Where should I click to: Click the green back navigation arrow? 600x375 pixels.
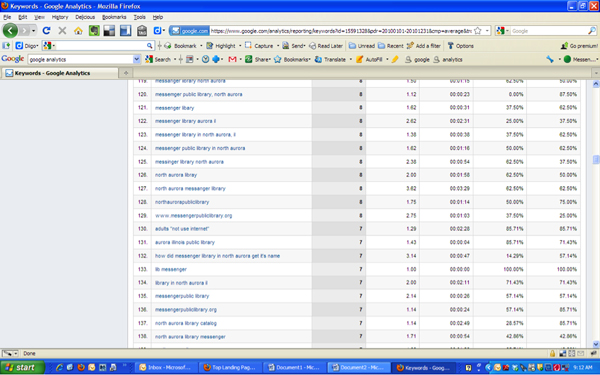[x=10, y=31]
